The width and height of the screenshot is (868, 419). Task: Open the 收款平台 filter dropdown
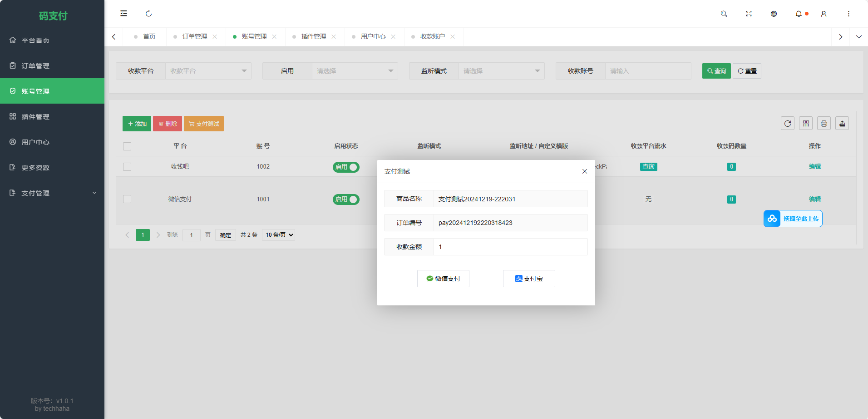[208, 71]
